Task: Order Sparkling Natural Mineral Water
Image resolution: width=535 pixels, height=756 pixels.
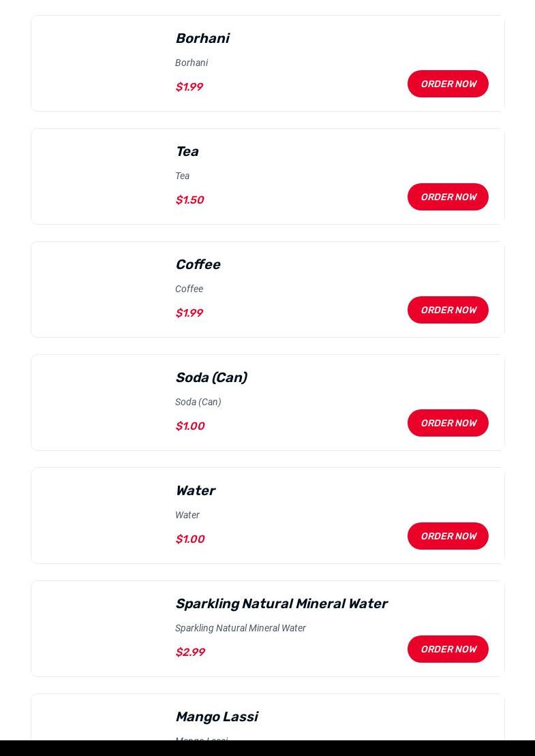Action: [448, 649]
